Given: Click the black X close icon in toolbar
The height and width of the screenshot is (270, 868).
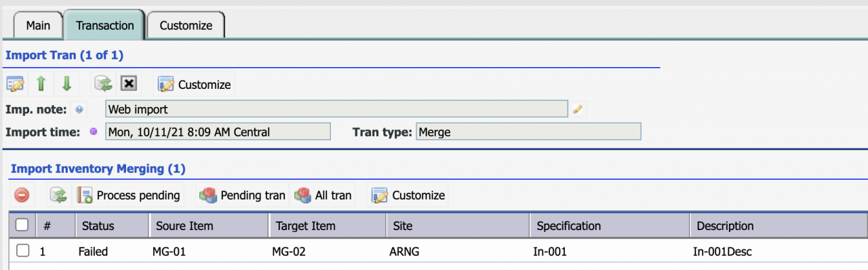Looking at the screenshot, I should 129,83.
